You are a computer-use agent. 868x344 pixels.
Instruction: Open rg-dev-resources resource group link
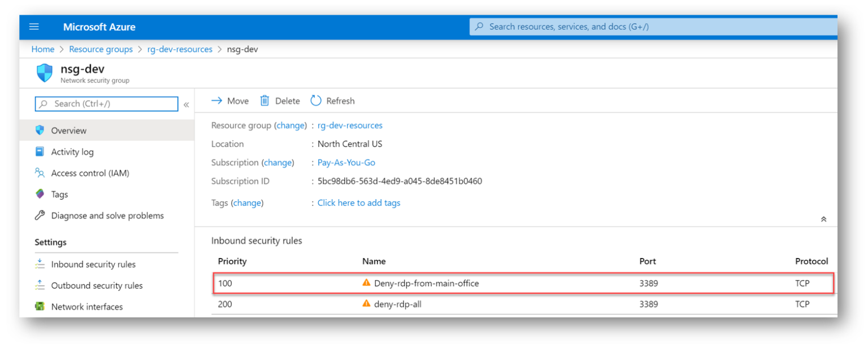pyautogui.click(x=350, y=126)
